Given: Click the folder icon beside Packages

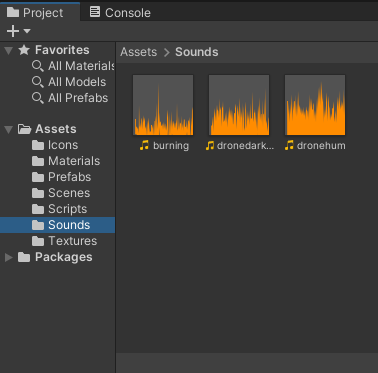Looking at the screenshot, I should pos(24,257).
